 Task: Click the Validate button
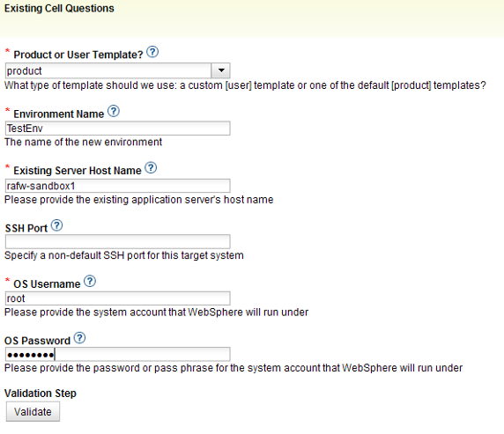33,411
